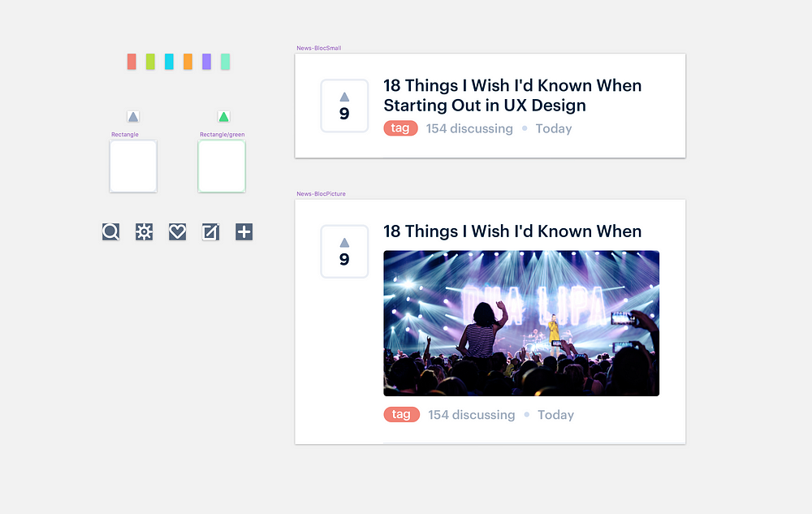Select the edit pencil icon
The width and height of the screenshot is (812, 514).
(211, 232)
